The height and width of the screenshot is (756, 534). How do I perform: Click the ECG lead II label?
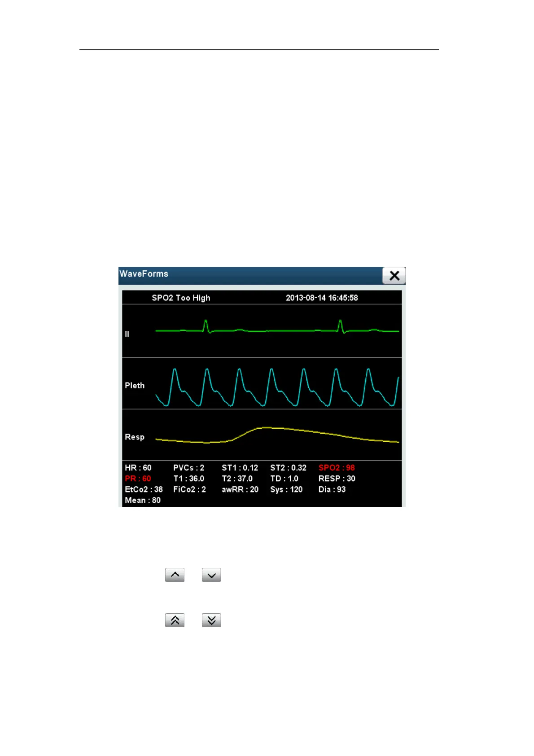coord(127,334)
